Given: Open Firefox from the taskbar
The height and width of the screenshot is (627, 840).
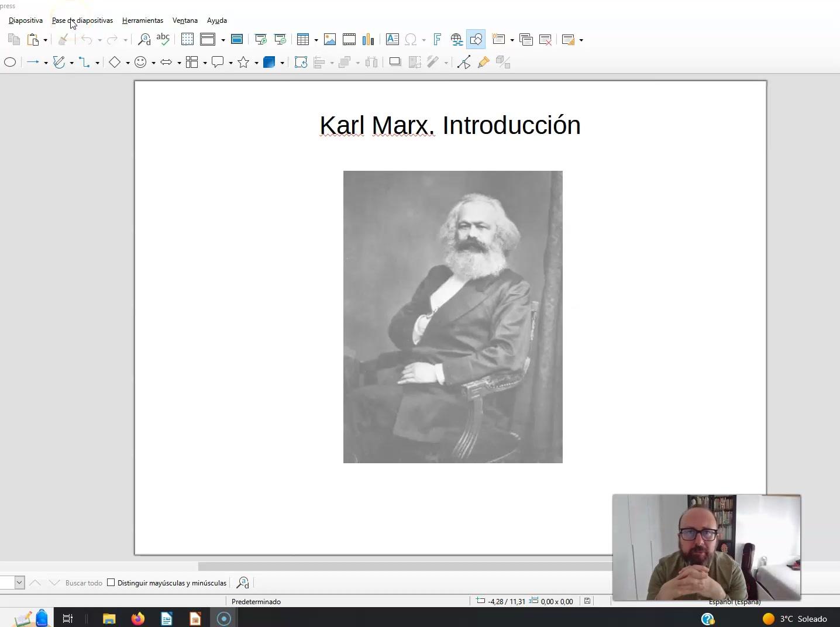Looking at the screenshot, I should (138, 618).
